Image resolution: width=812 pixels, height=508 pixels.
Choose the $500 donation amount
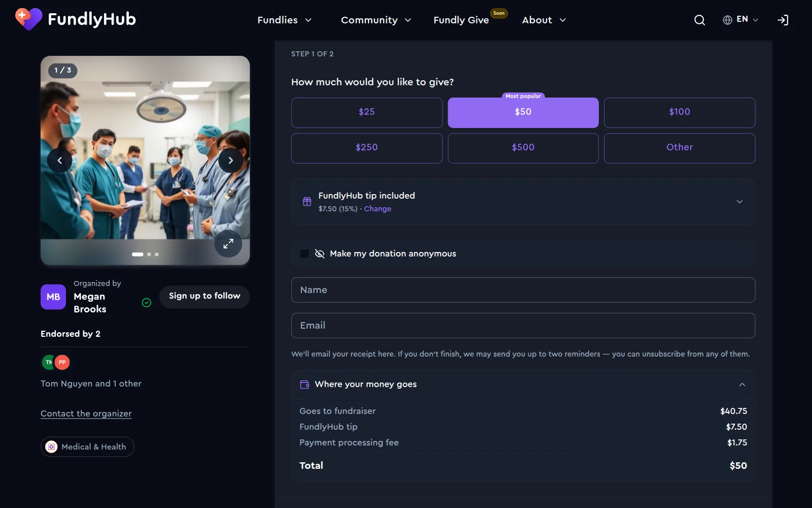[523, 148]
